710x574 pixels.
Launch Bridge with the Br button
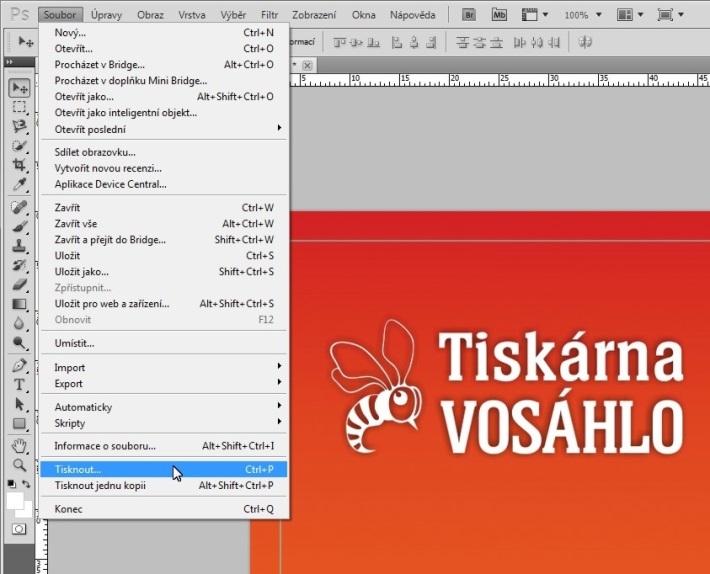tap(470, 15)
